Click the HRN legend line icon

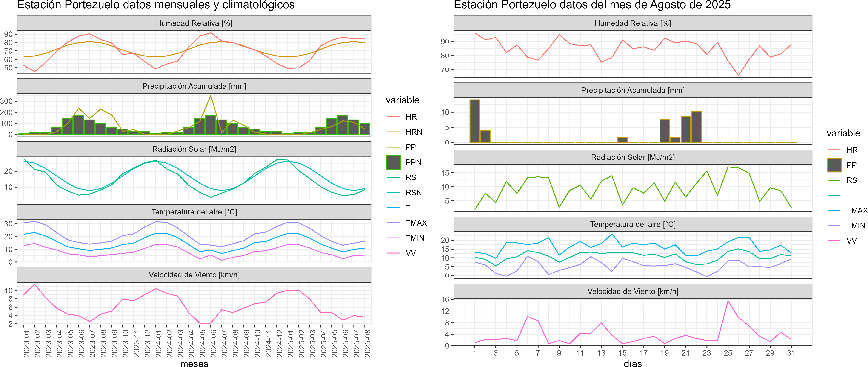393,132
